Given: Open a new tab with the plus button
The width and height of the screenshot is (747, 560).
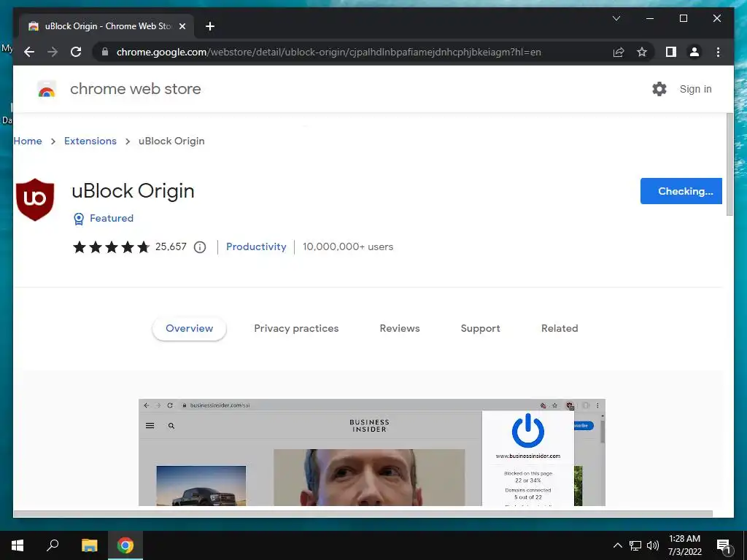Looking at the screenshot, I should coord(209,26).
